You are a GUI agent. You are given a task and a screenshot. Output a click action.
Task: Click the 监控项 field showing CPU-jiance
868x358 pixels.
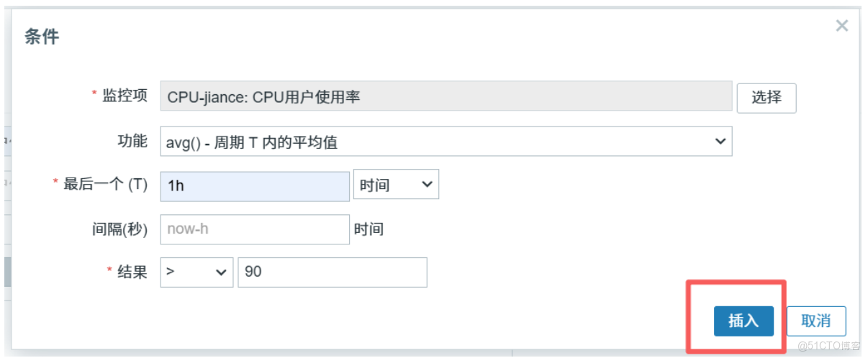pyautogui.click(x=446, y=96)
